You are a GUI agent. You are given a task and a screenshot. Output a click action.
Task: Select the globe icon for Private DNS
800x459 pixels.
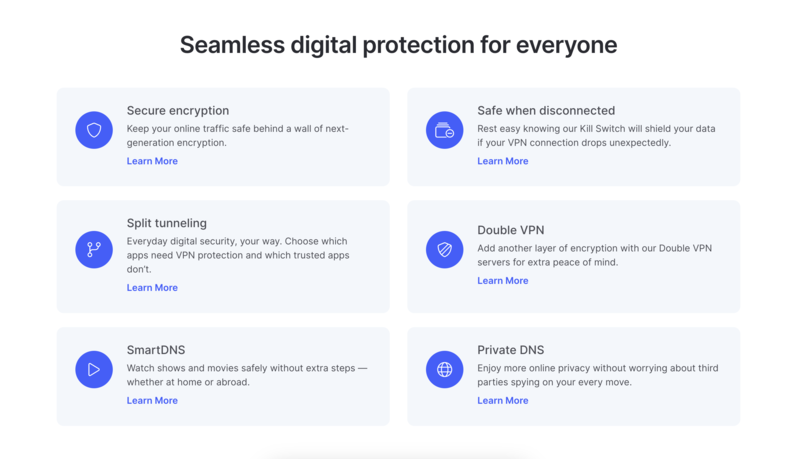pyautogui.click(x=444, y=369)
